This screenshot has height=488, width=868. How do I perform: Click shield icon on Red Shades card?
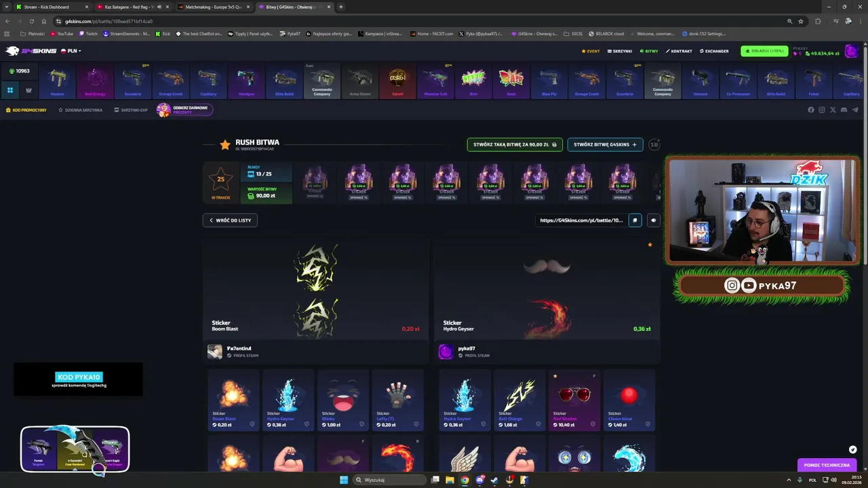point(593,424)
